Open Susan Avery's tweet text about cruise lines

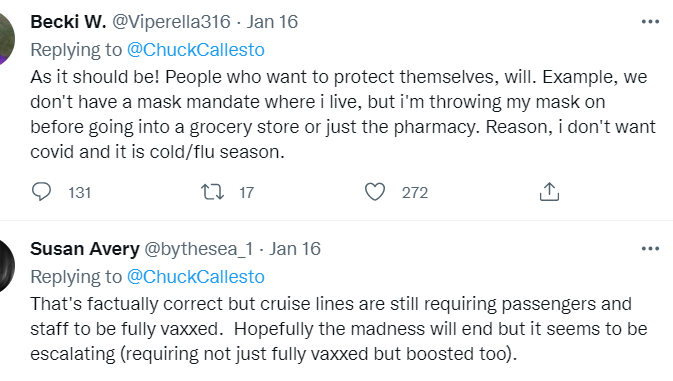tap(339, 329)
